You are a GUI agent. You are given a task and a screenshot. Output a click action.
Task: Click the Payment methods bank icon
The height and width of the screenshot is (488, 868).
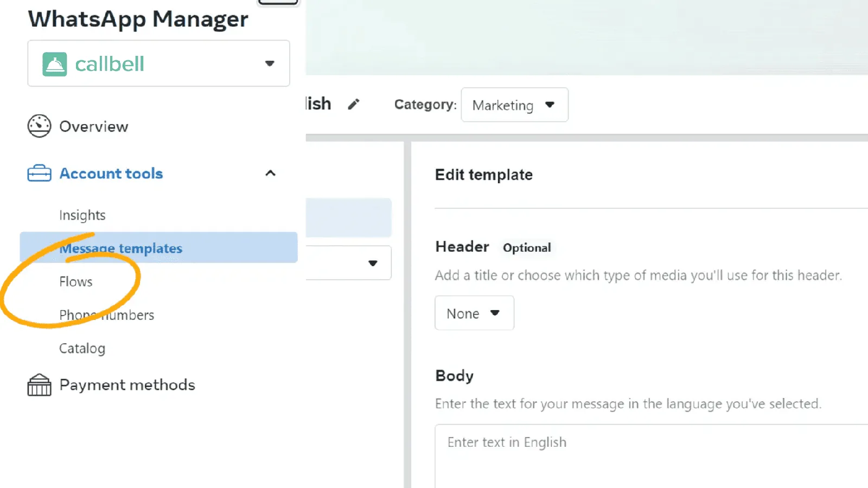point(39,385)
